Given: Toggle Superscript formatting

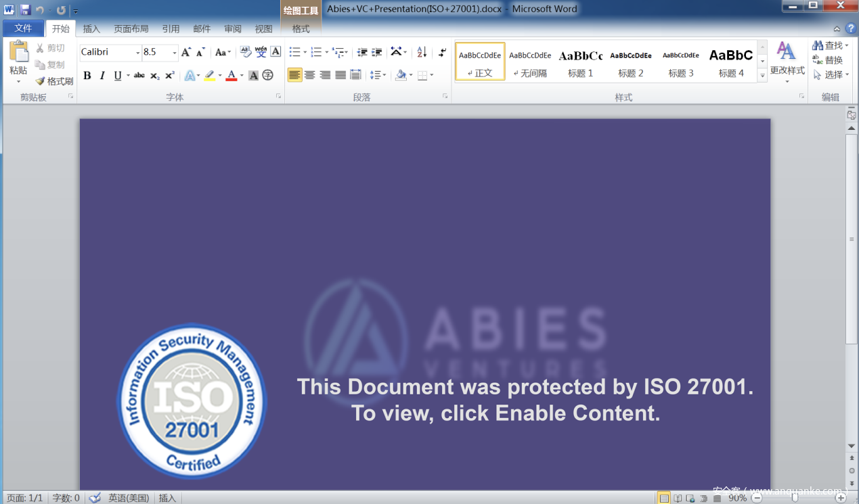Looking at the screenshot, I should click(x=170, y=75).
